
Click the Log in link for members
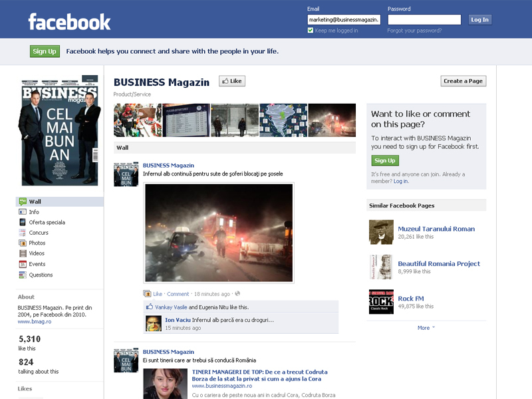coord(401,181)
